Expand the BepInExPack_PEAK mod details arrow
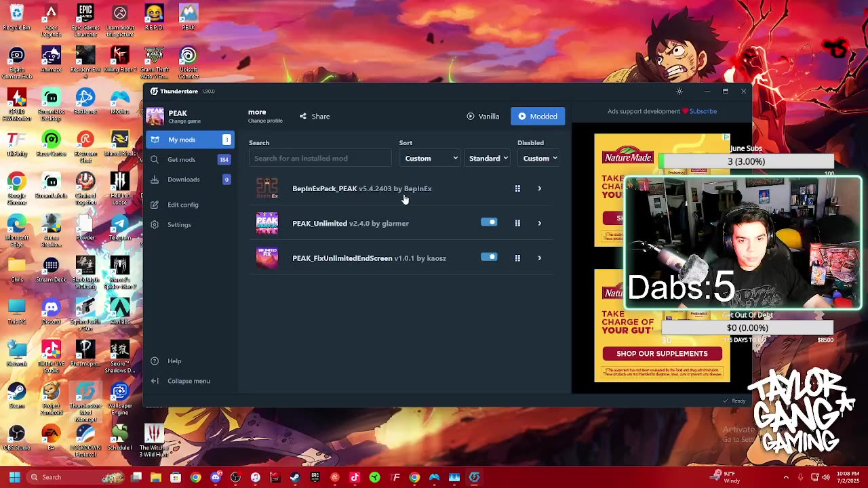Screen dimensions: 868x488 540,188
